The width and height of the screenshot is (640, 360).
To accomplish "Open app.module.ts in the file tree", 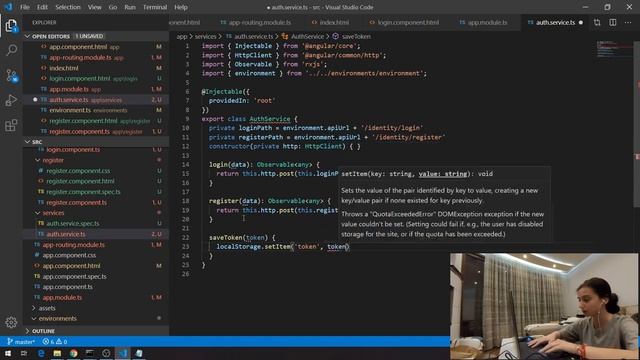I will tap(62, 298).
